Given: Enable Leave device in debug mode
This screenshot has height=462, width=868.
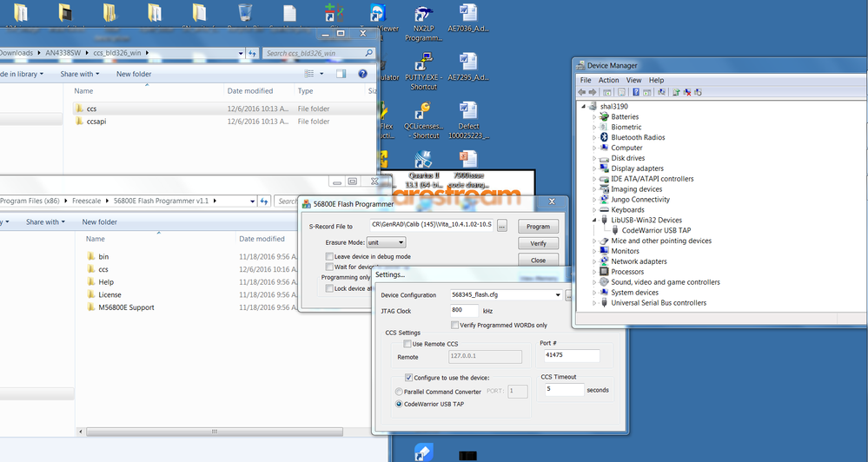Looking at the screenshot, I should (329, 256).
